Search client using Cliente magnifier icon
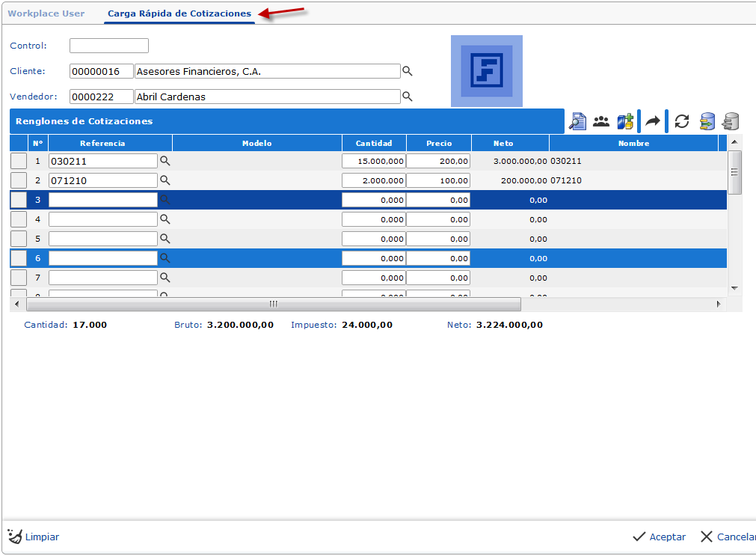756x556 pixels. [408, 71]
